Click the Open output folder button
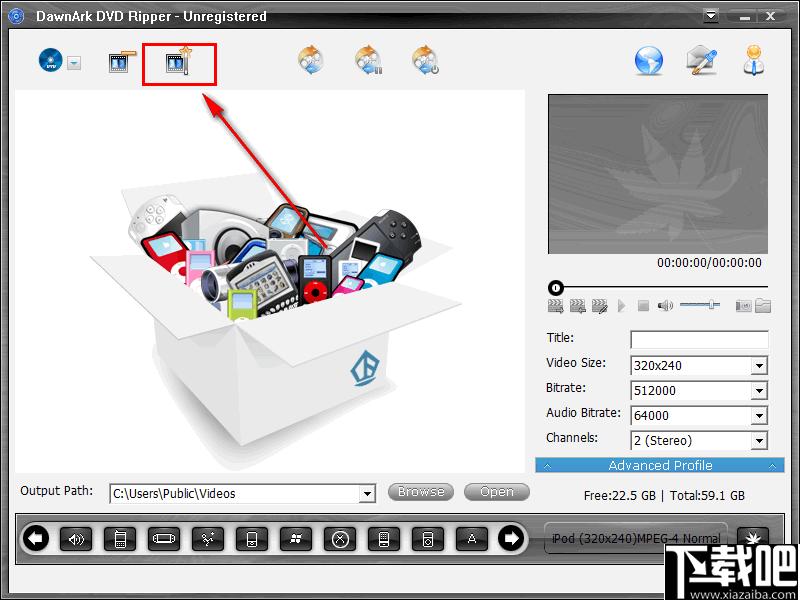800x600 pixels. click(496, 492)
